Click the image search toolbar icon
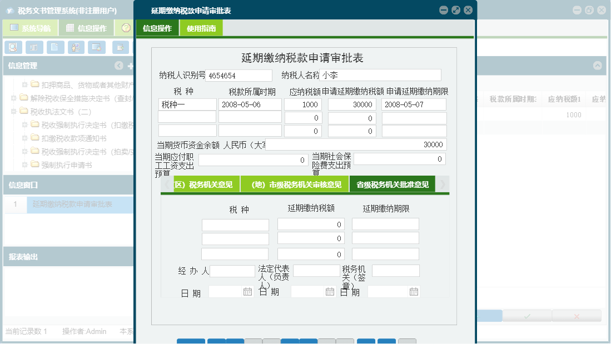The height and width of the screenshot is (364, 611). [x=96, y=47]
